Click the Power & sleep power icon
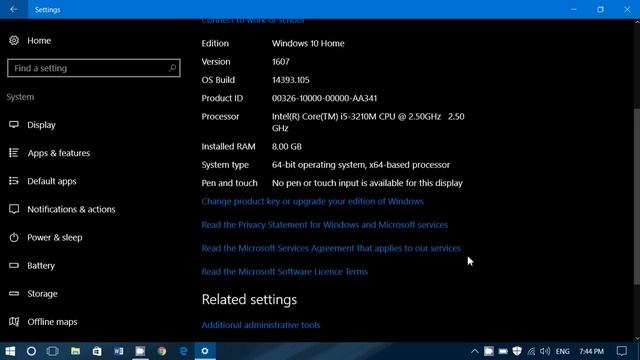Viewport: 640px width, 360px height. [x=14, y=237]
